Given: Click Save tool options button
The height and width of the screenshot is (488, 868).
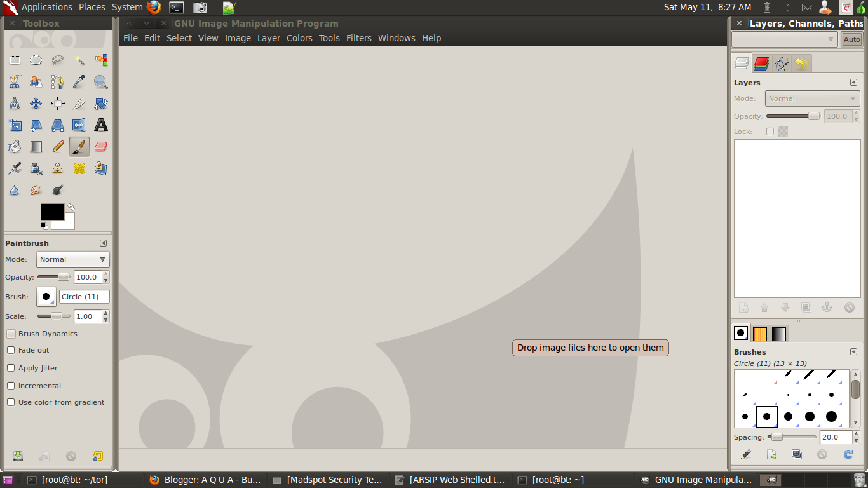Looking at the screenshot, I should (x=18, y=456).
